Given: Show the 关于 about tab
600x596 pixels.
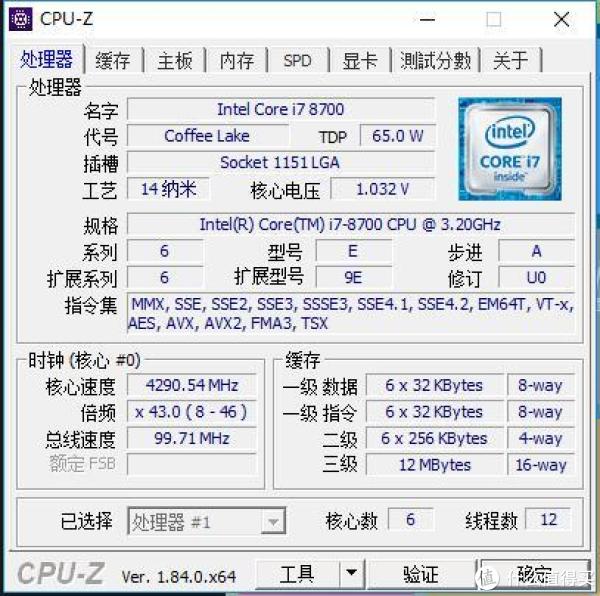Looking at the screenshot, I should [511, 60].
